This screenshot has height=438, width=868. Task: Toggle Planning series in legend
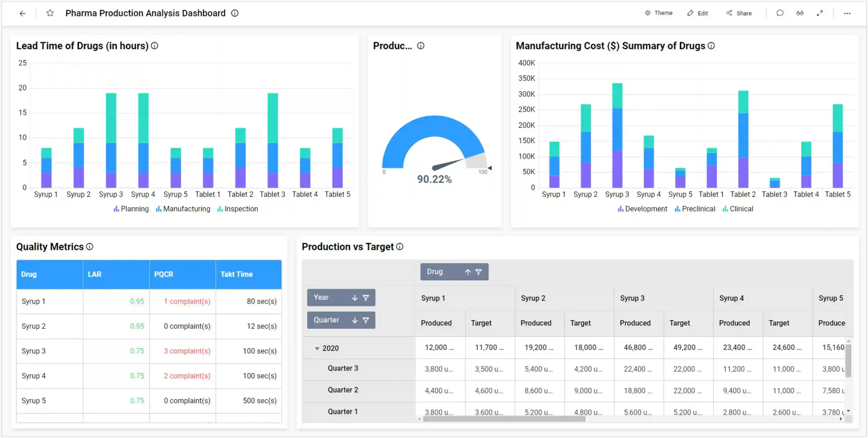point(131,209)
